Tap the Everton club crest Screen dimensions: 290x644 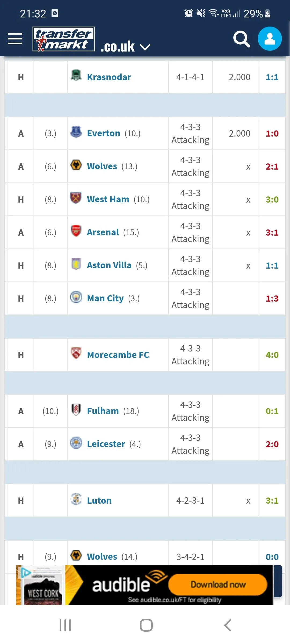coord(76,132)
